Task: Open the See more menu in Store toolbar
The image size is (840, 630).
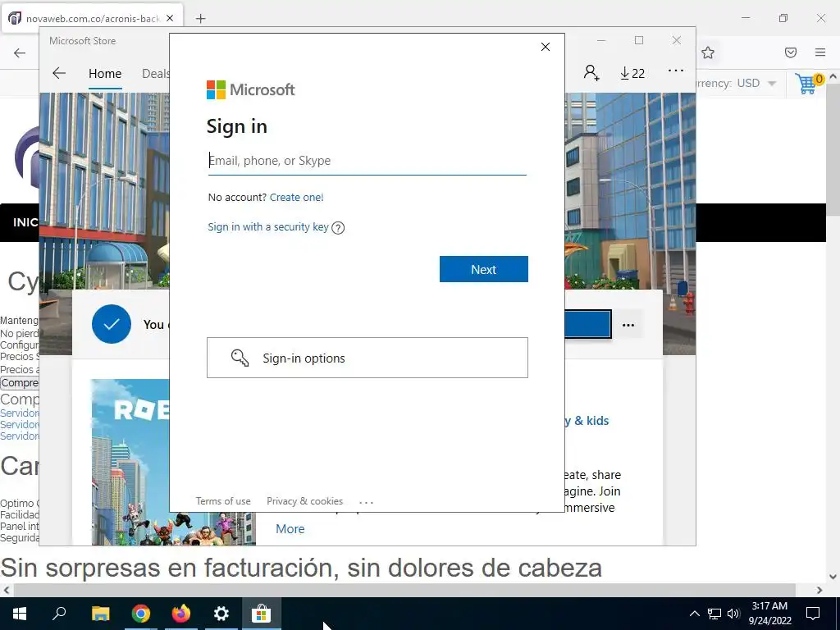Action: tap(676, 71)
